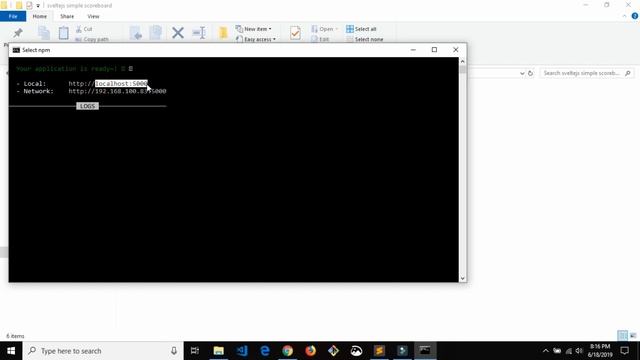Pin to Quick access in File Explorer ribbon
640x360 pixels.
coord(18,33)
